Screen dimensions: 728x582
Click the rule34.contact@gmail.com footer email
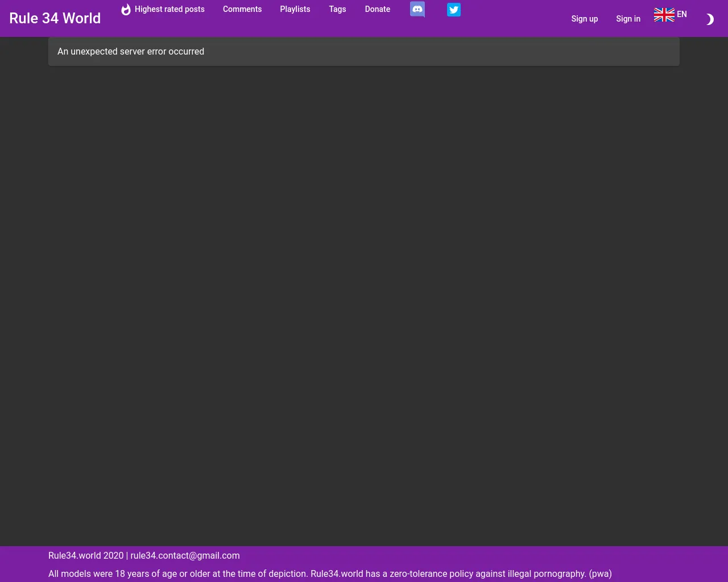pos(185,555)
